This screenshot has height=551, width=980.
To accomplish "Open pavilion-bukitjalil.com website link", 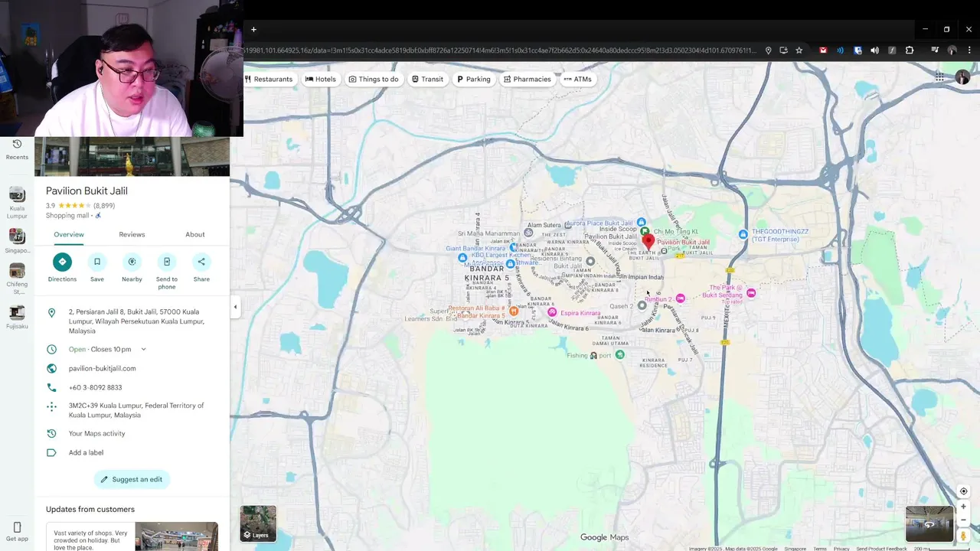I will coord(102,368).
